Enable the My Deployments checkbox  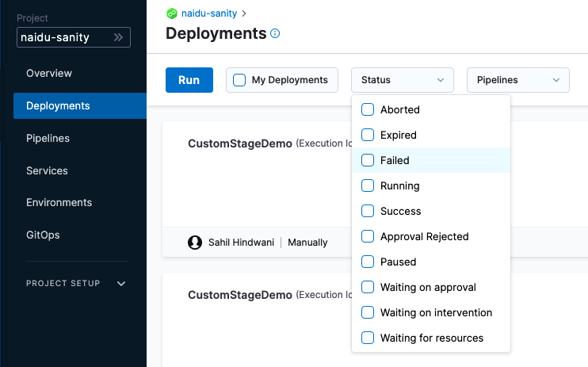point(239,80)
